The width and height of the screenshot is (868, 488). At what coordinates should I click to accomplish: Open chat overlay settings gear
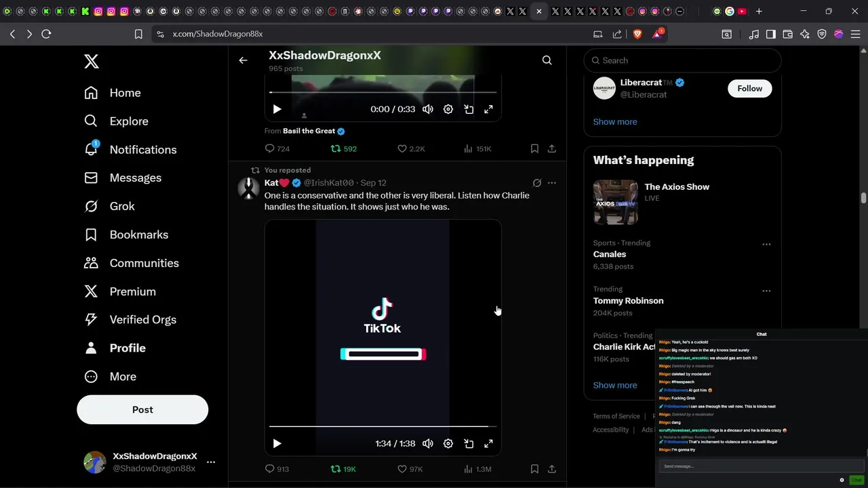[x=842, y=480]
